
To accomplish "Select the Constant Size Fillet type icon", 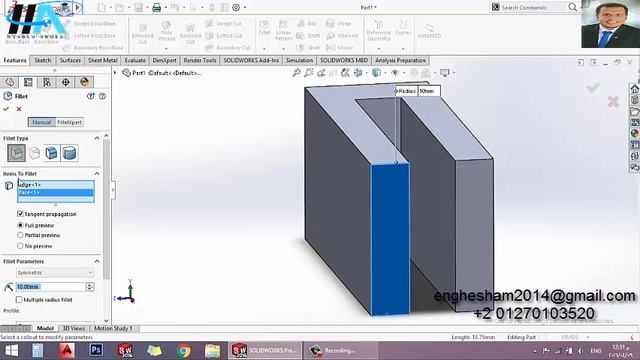I will click(x=16, y=153).
